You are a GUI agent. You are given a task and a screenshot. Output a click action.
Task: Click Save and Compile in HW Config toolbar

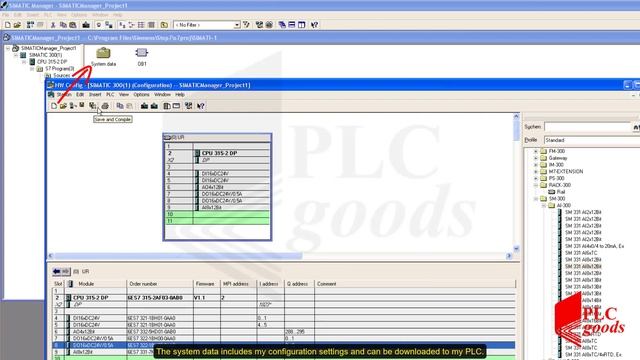coord(93,106)
